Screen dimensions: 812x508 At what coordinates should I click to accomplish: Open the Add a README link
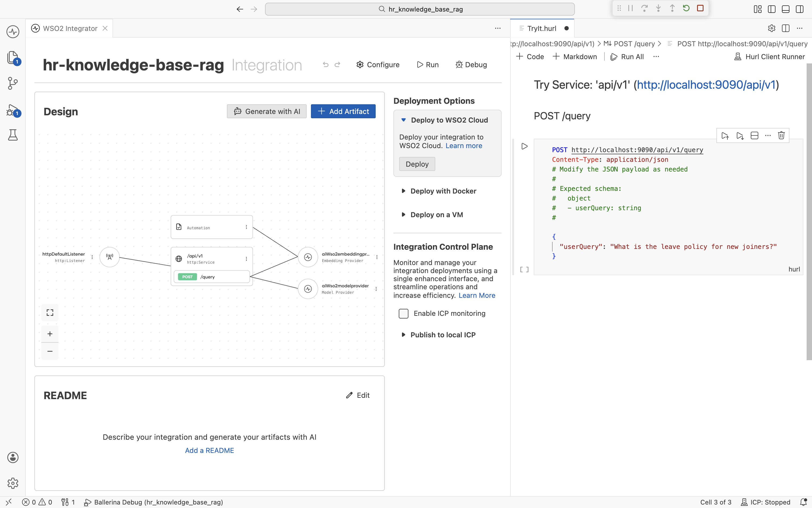click(x=209, y=450)
